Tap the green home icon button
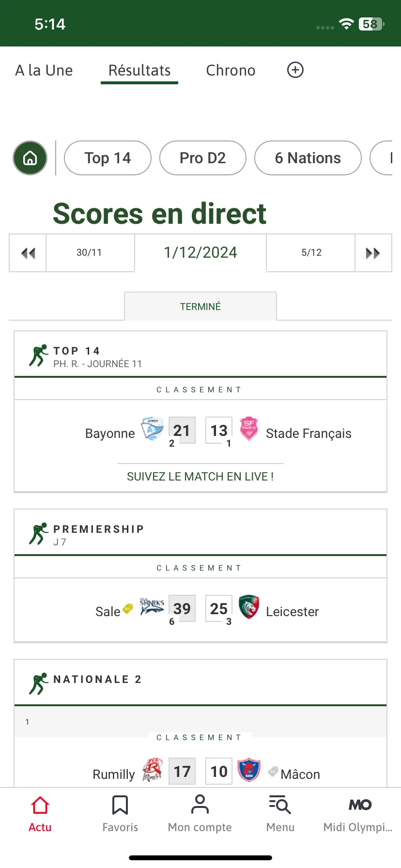The height and width of the screenshot is (868, 401). (30, 158)
